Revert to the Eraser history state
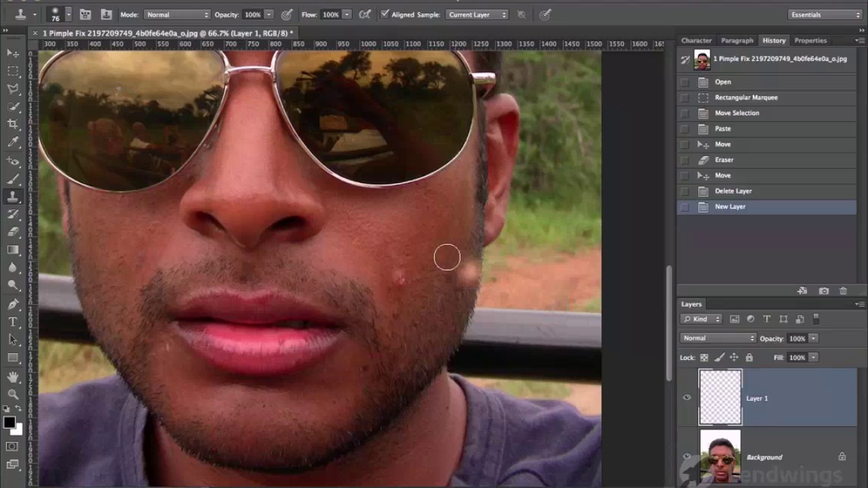Image resolution: width=868 pixels, height=488 pixels. pos(724,160)
